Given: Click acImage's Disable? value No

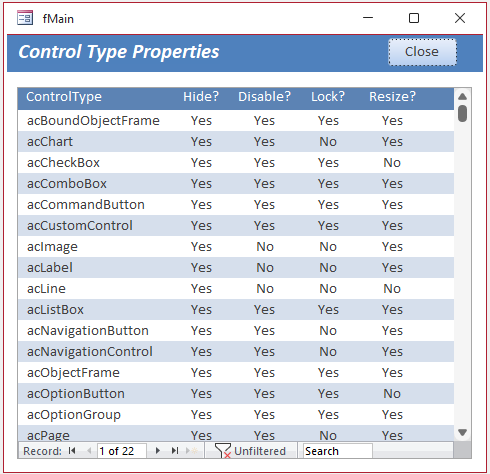Looking at the screenshot, I should point(265,247).
